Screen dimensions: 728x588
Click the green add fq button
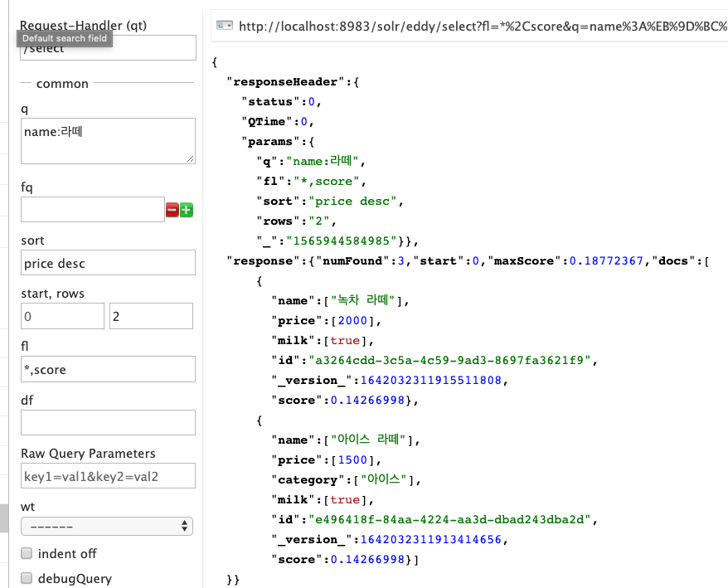pyautogui.click(x=187, y=210)
